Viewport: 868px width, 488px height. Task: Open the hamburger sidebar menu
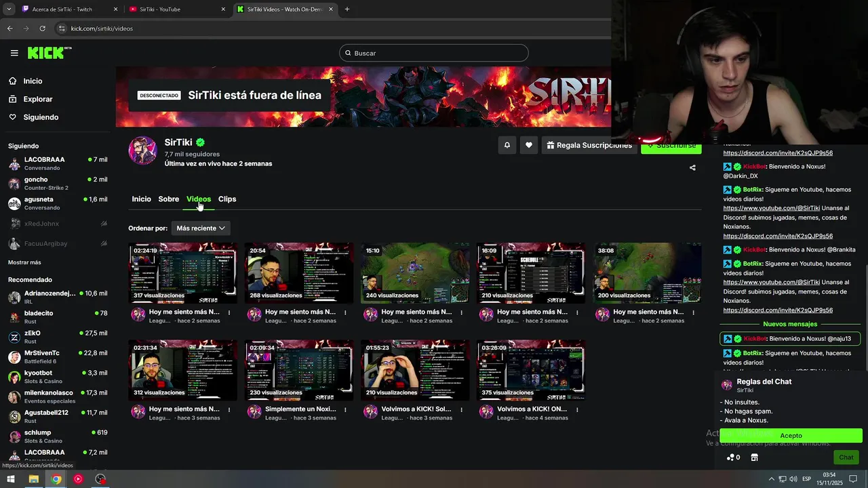pos(14,53)
